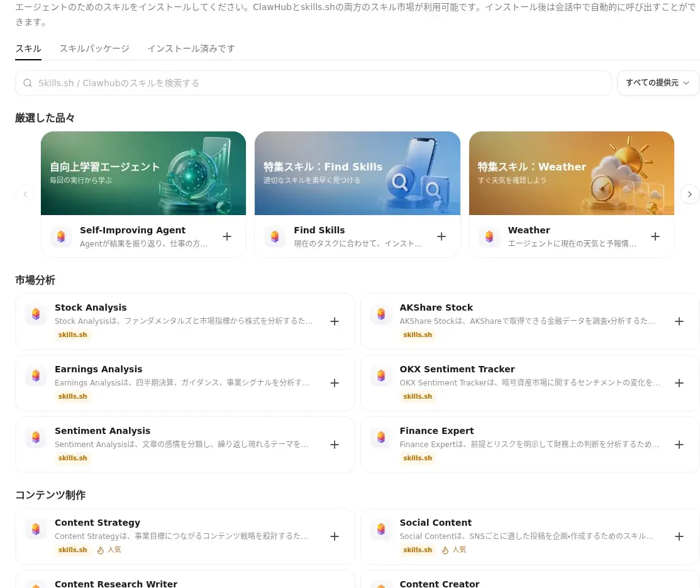Screen dimensions: 700x588
Task: Open the 自向上学習エージェント featured banner
Action: click(143, 173)
